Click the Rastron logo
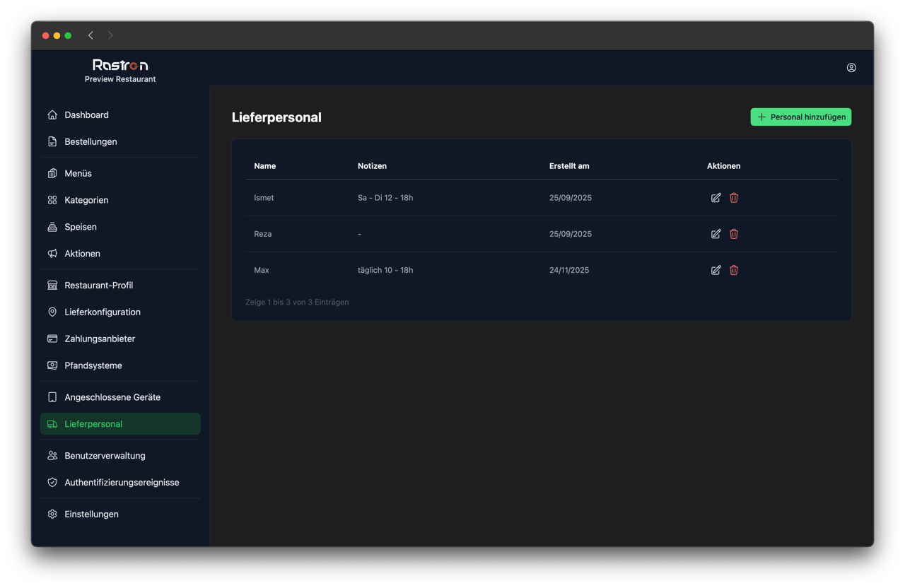The image size is (905, 588). point(120,65)
